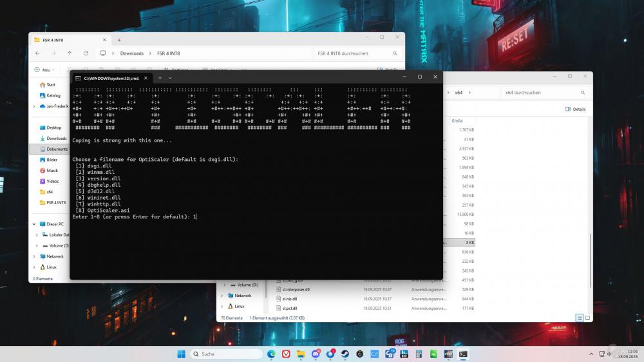This screenshot has height=362, width=644.
Task: Open the Calculator app from the taskbar
Action: pyautogui.click(x=419, y=354)
